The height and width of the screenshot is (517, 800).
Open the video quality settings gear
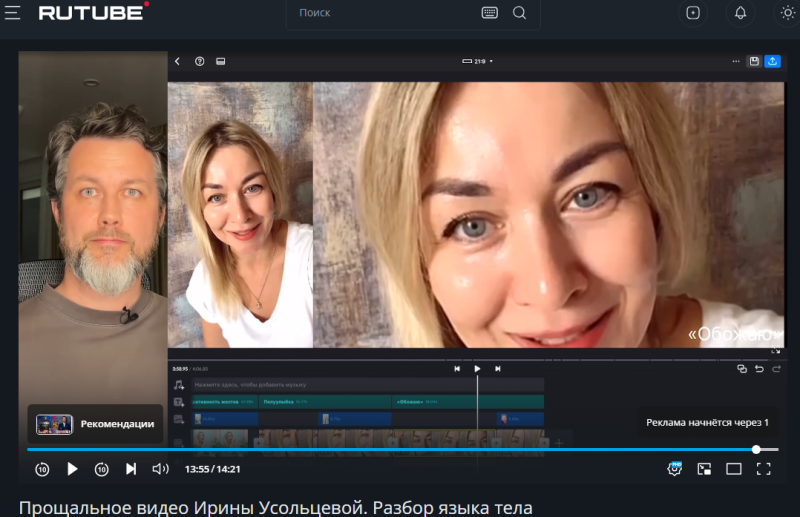[675, 469]
